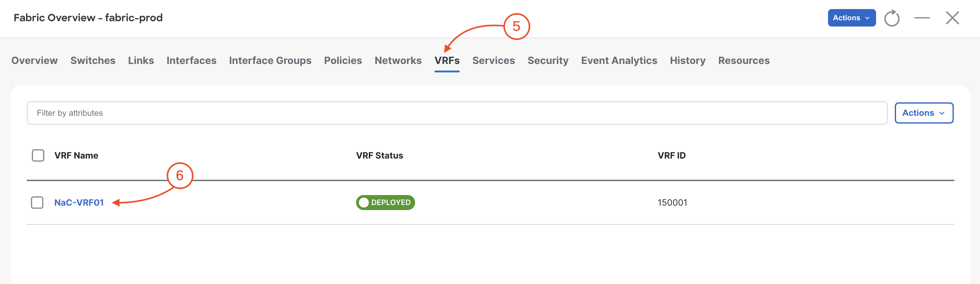Open the Switches tab
Viewport: 980px width, 284px height.
pos(93,61)
